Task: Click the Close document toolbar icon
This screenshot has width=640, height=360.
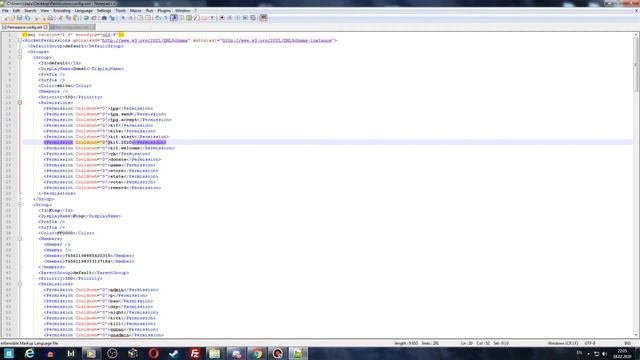Action: [x=36, y=18]
